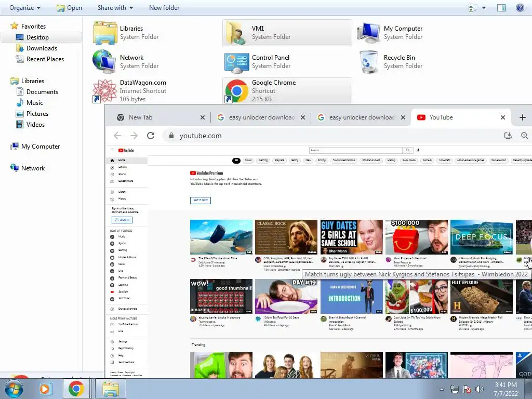Go back with Chrome back arrow

point(117,136)
